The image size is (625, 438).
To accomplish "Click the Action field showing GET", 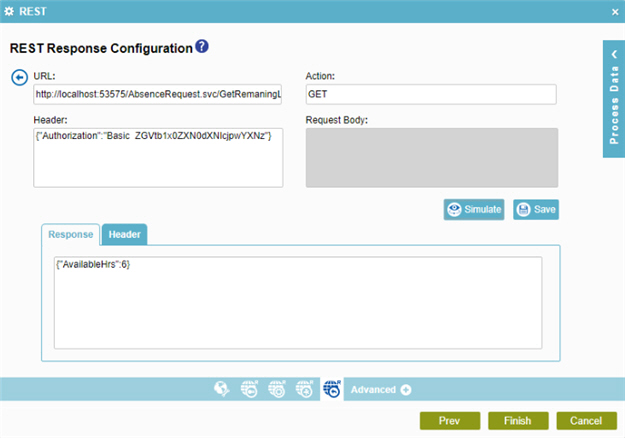I will [431, 94].
